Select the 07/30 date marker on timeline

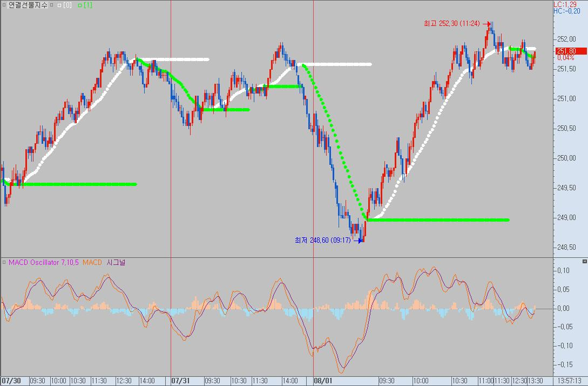pyautogui.click(x=12, y=381)
